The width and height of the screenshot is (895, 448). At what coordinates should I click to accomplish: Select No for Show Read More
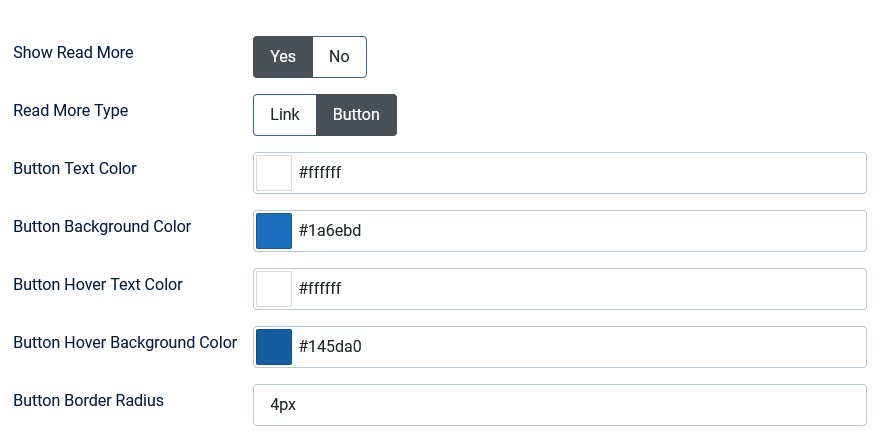pyautogui.click(x=339, y=57)
